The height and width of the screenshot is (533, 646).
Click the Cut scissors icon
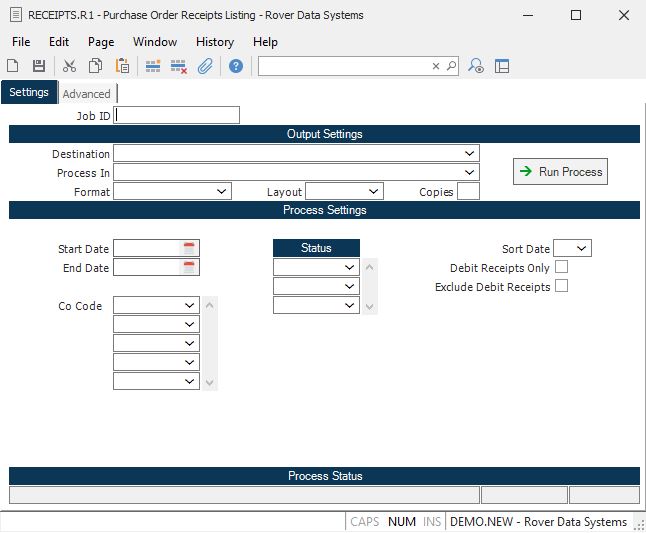(x=69, y=66)
